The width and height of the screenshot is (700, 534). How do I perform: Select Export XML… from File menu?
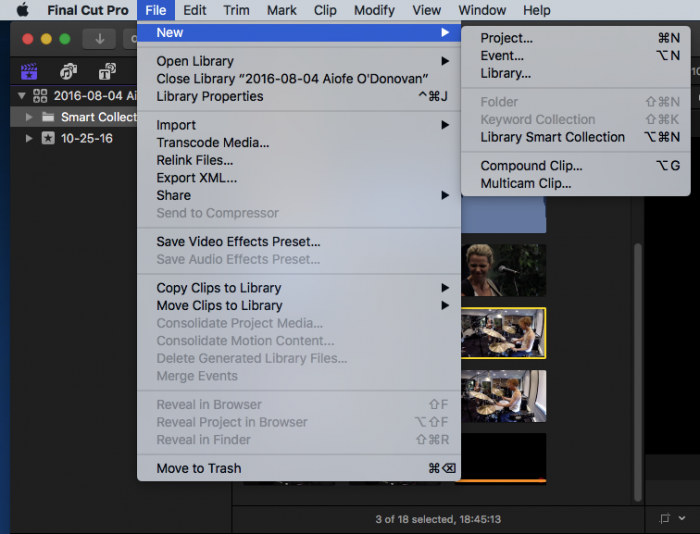(x=197, y=178)
